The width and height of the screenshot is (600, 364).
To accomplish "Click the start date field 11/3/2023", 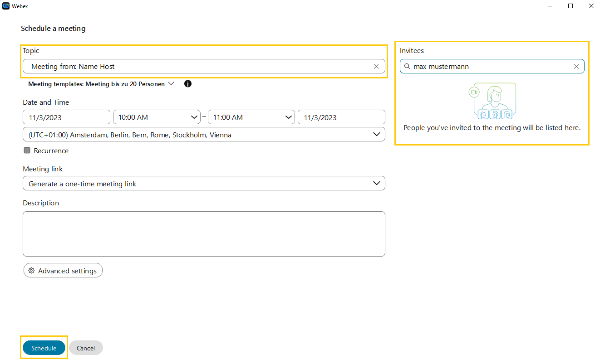I will tap(66, 117).
